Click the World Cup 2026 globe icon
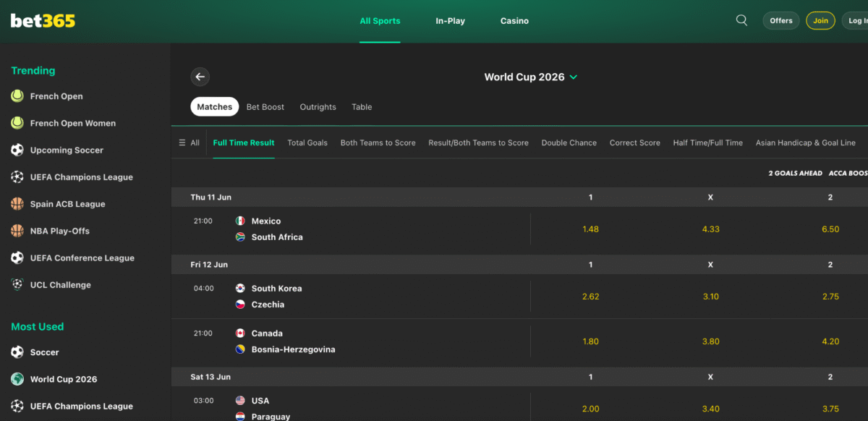Viewport: 868px width, 421px height. coord(17,379)
